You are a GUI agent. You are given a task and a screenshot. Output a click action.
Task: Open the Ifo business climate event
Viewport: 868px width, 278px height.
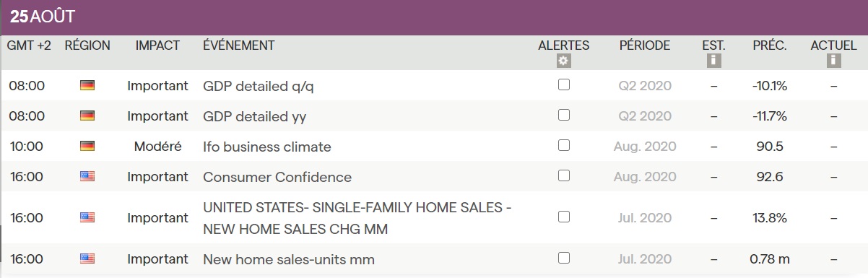coord(267,147)
